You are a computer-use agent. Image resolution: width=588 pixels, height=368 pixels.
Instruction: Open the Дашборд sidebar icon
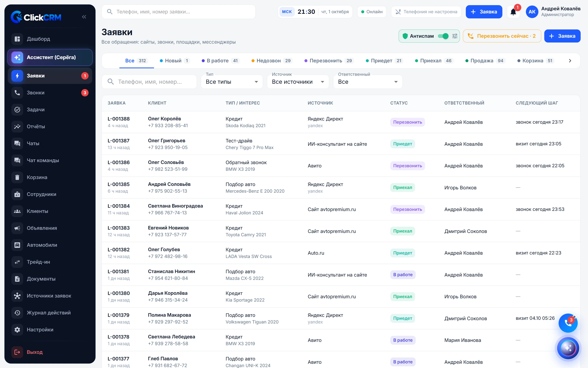(17, 39)
